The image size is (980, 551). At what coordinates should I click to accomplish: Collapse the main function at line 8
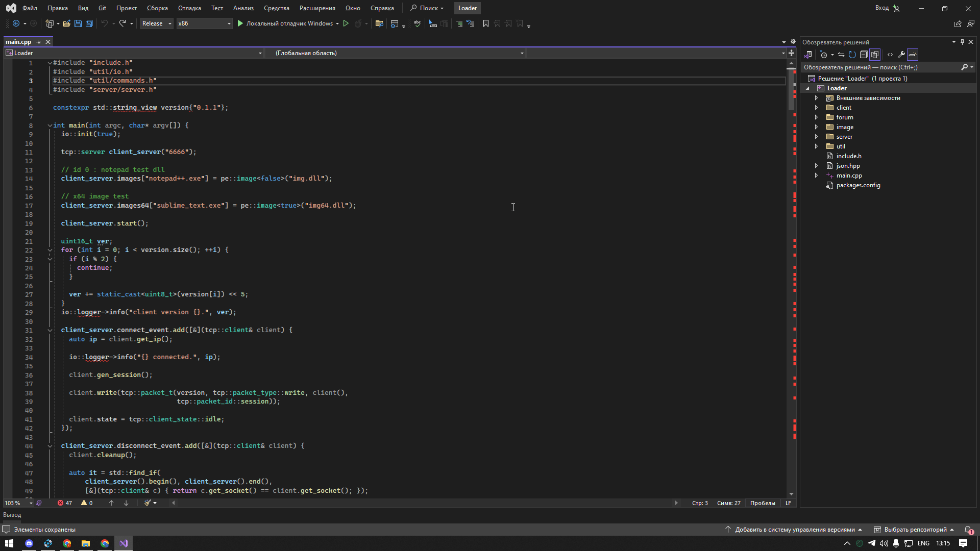(x=50, y=126)
